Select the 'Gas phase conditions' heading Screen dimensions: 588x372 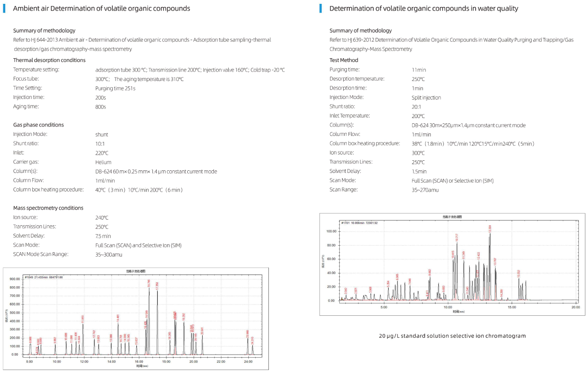tap(38, 125)
